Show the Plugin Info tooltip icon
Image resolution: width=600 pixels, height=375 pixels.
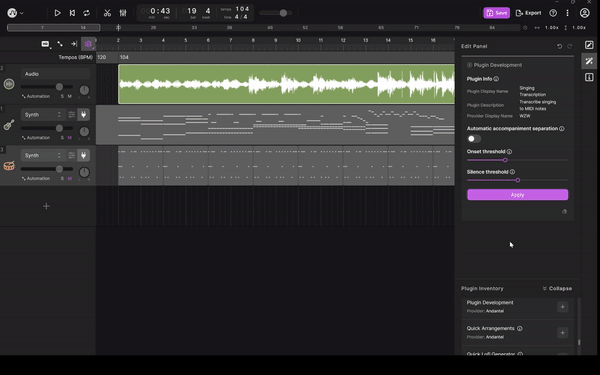coord(496,79)
